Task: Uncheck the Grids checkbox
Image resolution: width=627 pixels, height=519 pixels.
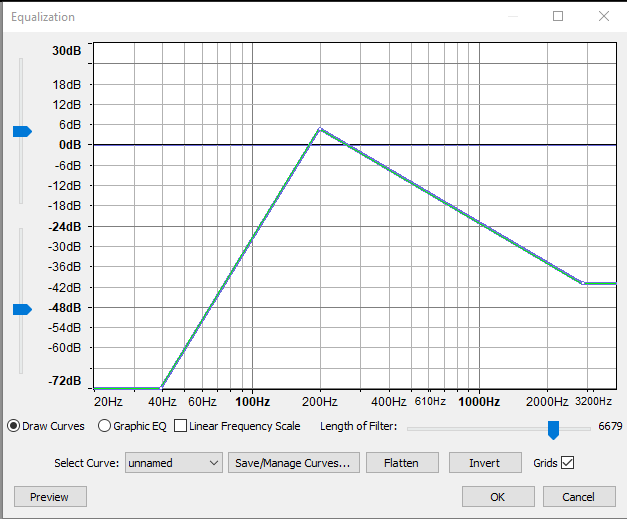Action: pos(567,463)
